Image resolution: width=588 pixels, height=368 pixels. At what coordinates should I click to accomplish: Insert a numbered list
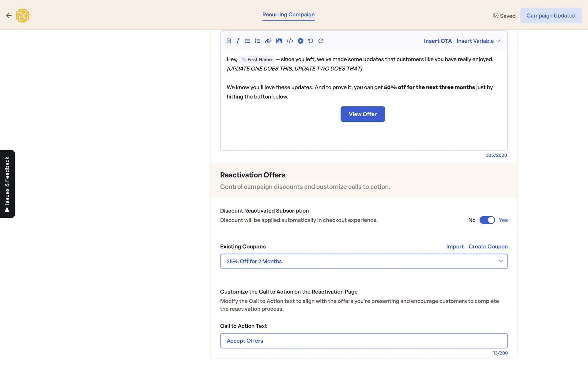(257, 41)
